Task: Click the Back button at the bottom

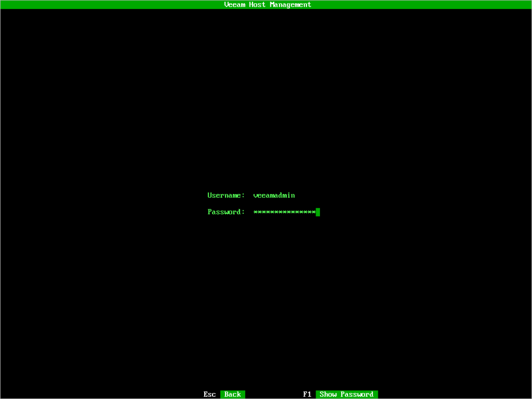Action: (x=232, y=394)
